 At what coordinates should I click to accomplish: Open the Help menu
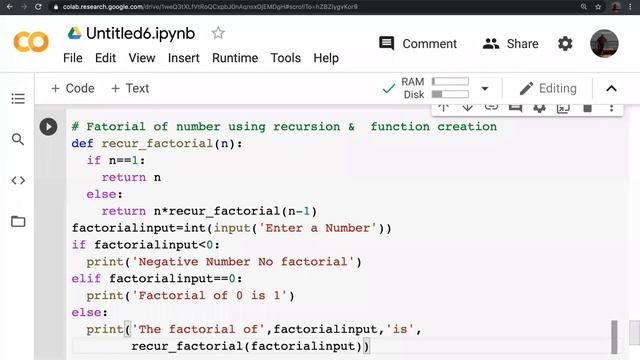coord(326,58)
